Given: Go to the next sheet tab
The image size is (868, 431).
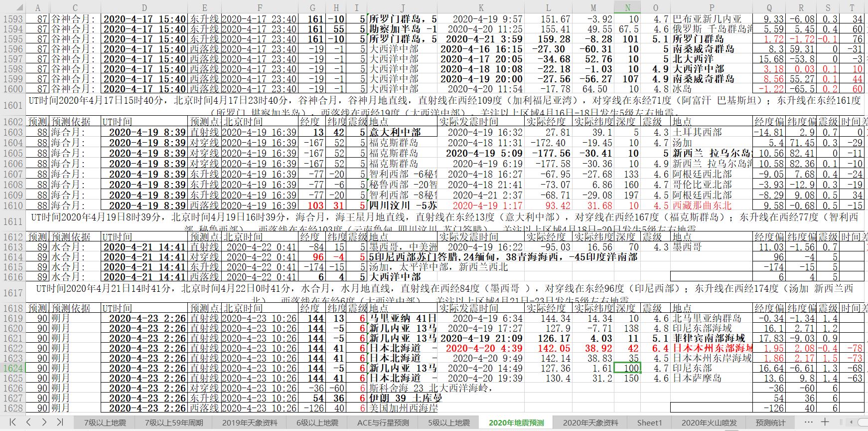Looking at the screenshot, I should click(x=44, y=422).
